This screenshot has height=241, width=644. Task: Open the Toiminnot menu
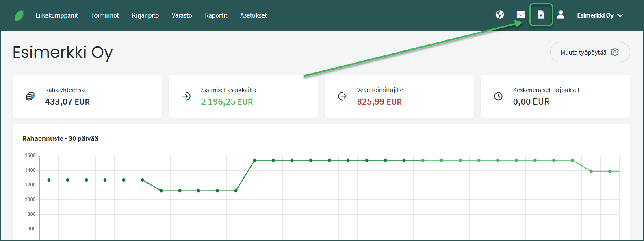[105, 15]
